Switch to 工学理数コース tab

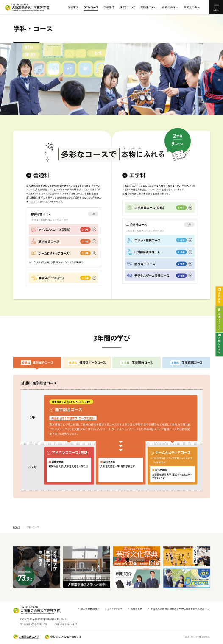pos(137,363)
